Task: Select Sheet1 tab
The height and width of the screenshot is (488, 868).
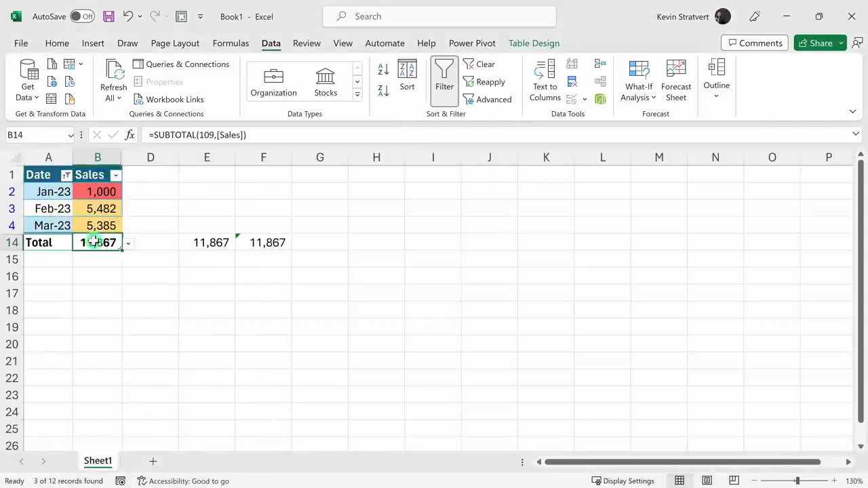Action: 98,461
